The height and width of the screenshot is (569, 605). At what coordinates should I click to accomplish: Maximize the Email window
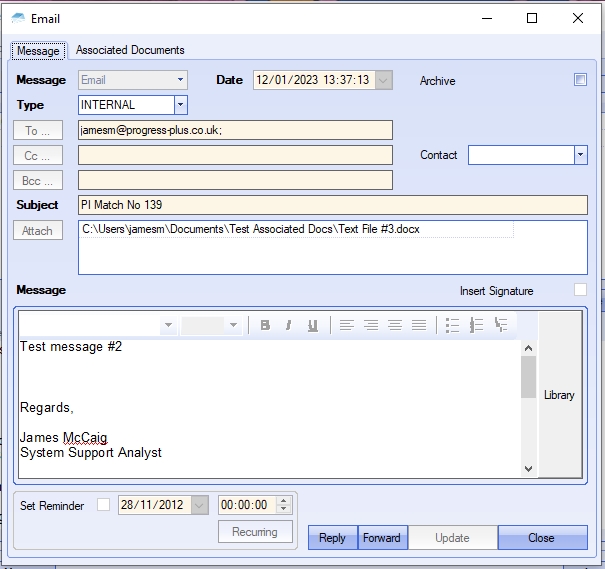(532, 18)
